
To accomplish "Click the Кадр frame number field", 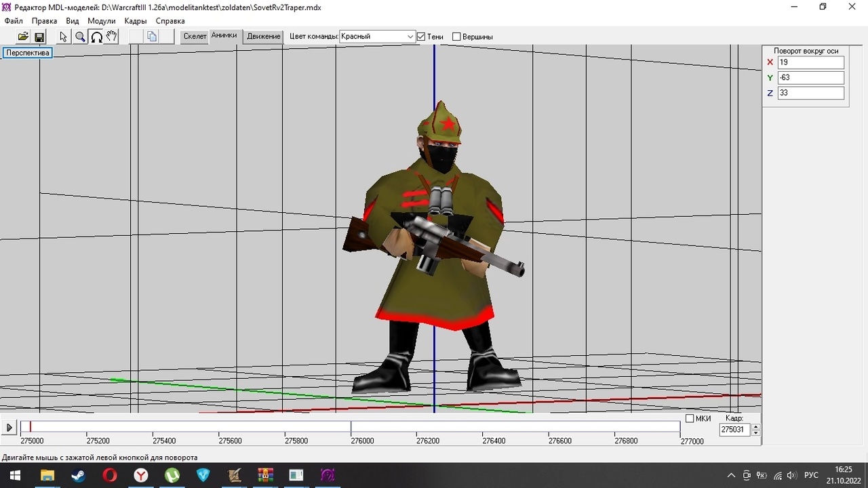I will (734, 430).
